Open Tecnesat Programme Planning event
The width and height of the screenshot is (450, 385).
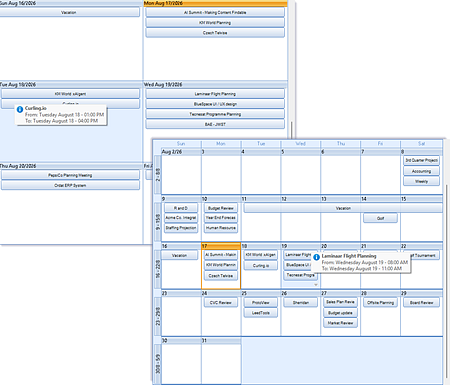click(215, 114)
